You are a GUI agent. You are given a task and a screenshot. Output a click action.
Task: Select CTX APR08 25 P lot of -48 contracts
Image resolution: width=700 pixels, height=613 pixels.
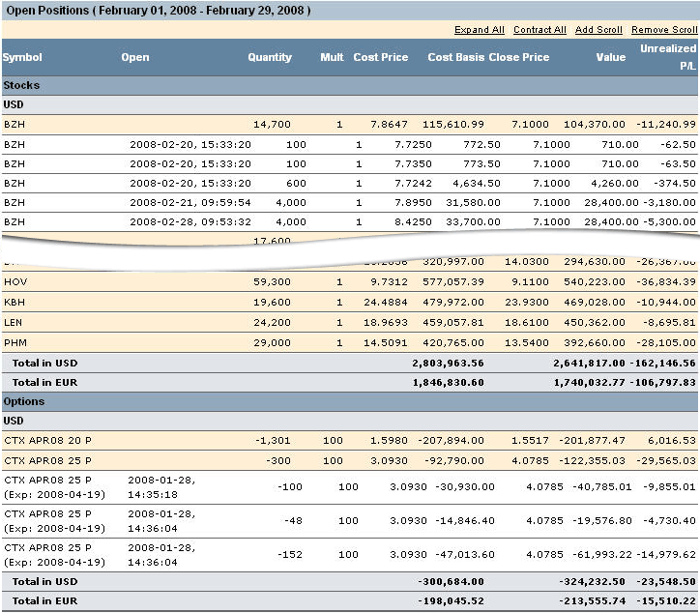click(350, 521)
